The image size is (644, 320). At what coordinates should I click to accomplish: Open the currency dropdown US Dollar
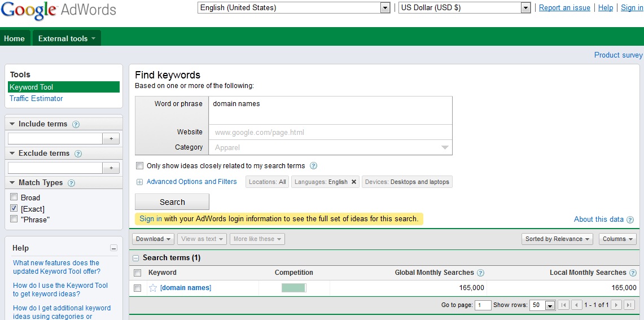[x=465, y=8]
